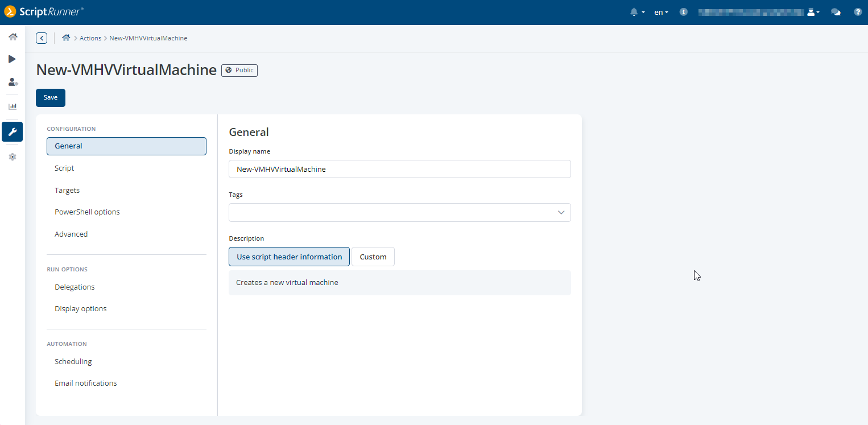
Task: Click the Actions breadcrumb link
Action: (x=90, y=38)
